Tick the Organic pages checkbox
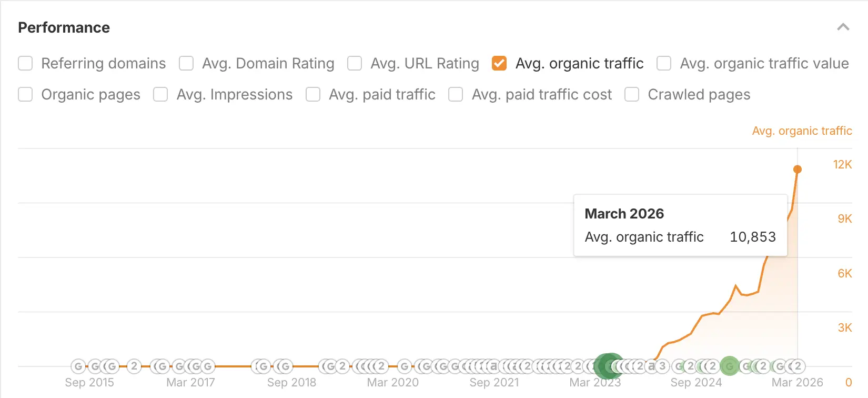Viewport: 868px width, 398px height. click(25, 95)
